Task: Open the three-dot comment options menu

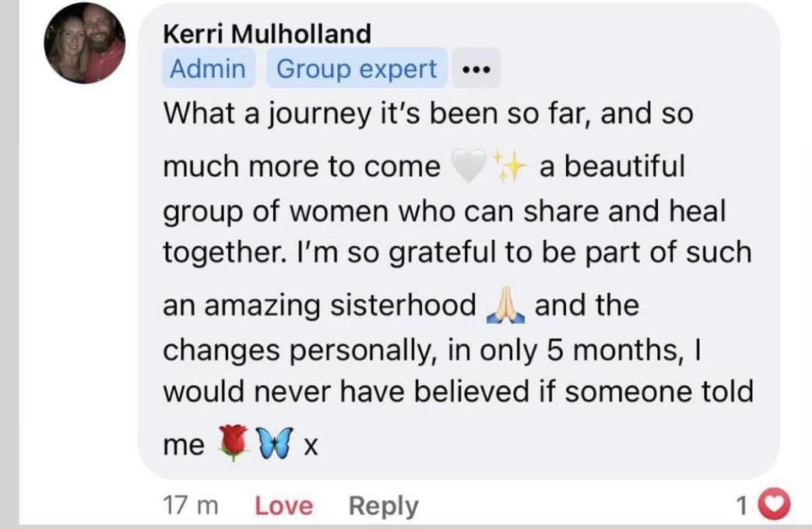Action: point(476,70)
